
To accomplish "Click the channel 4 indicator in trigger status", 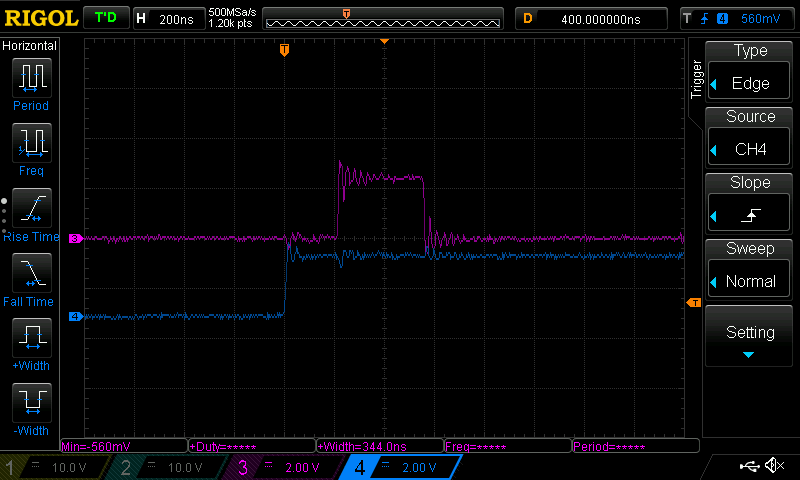I will [722, 19].
